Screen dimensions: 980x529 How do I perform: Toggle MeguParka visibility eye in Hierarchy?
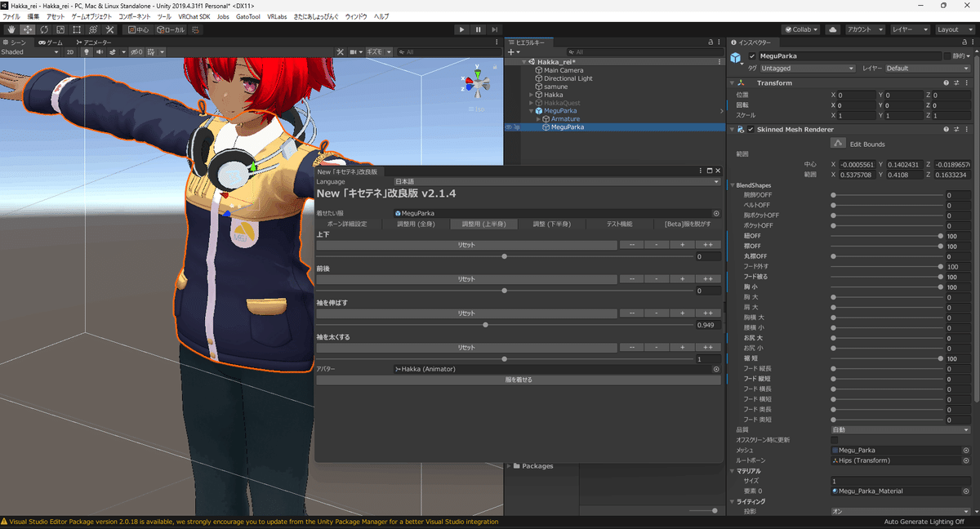coord(509,127)
